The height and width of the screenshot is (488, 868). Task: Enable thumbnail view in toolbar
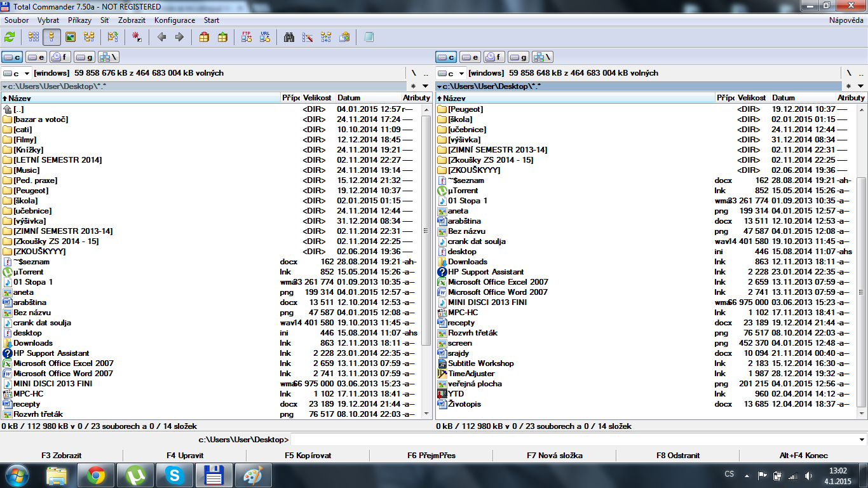click(71, 37)
